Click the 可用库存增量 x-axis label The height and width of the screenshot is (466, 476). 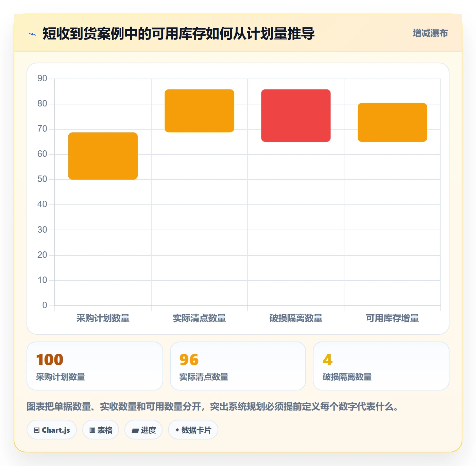click(x=392, y=318)
